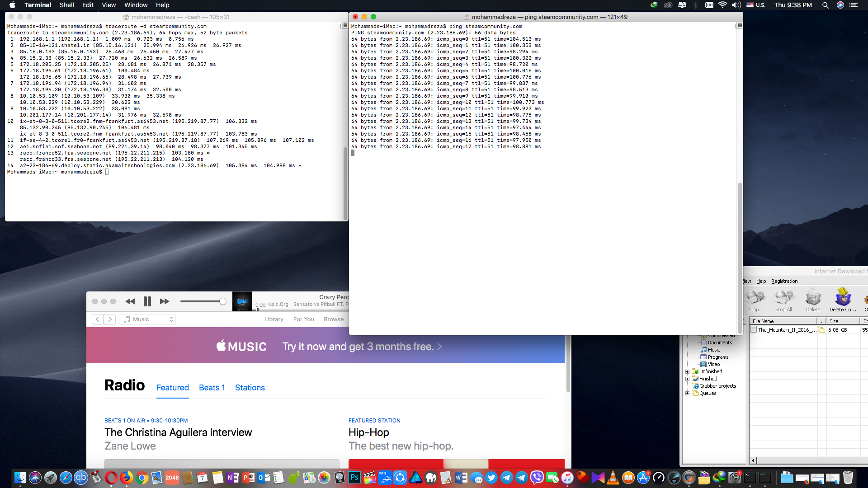Screen dimensions: 868x488
Task: Open Firefox from the Dock
Action: 127,478
